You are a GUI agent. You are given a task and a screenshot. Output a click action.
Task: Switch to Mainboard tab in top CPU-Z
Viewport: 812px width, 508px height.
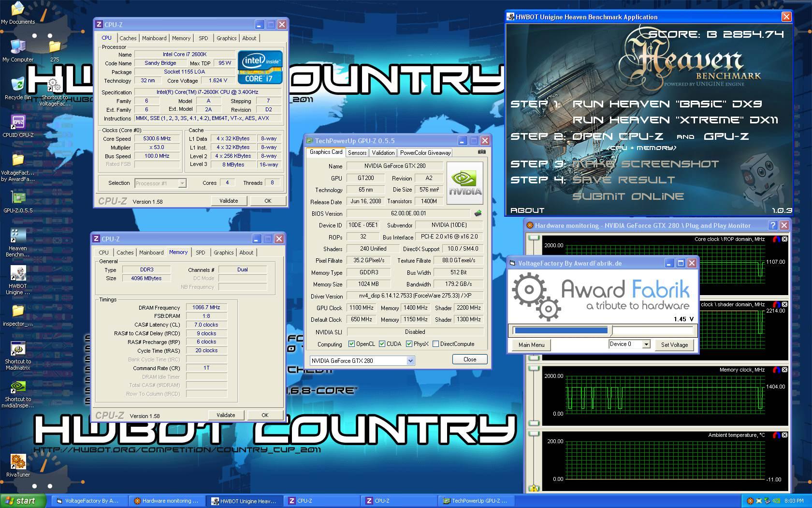tap(154, 38)
